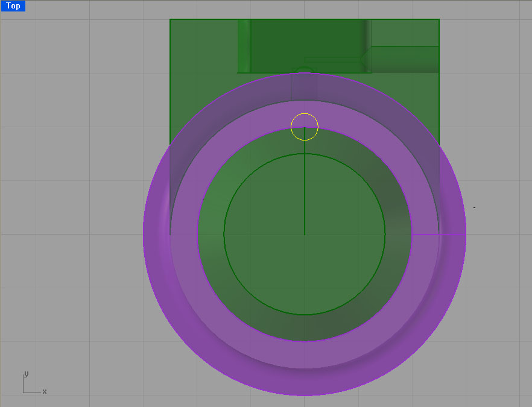The height and width of the screenshot is (407, 532).
Task: Click the light cylindrical edge left of slot
Action: pyautogui.click(x=244, y=46)
